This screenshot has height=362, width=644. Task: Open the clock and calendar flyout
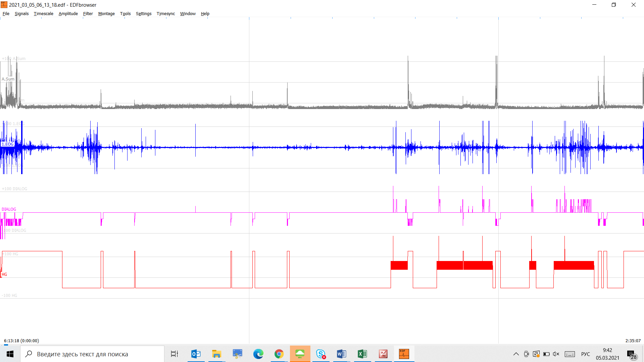click(607, 354)
